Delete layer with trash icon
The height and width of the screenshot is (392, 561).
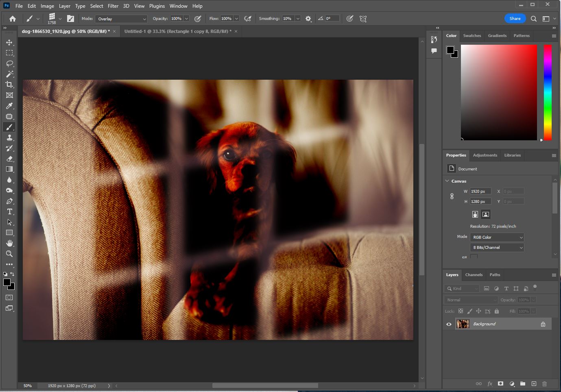pos(544,383)
